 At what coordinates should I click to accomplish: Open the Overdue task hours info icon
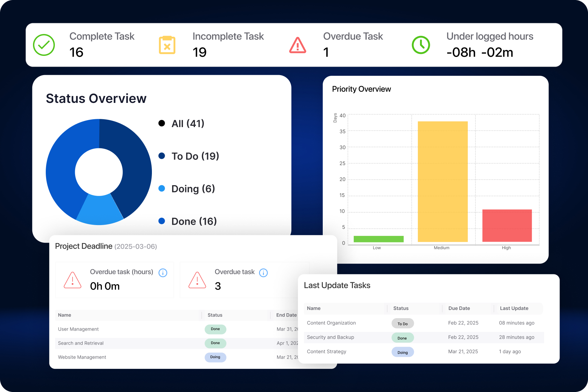[163, 273]
